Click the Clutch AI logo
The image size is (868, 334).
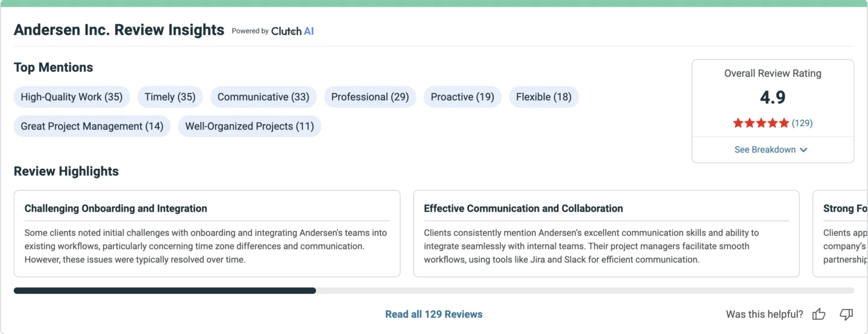pos(292,31)
